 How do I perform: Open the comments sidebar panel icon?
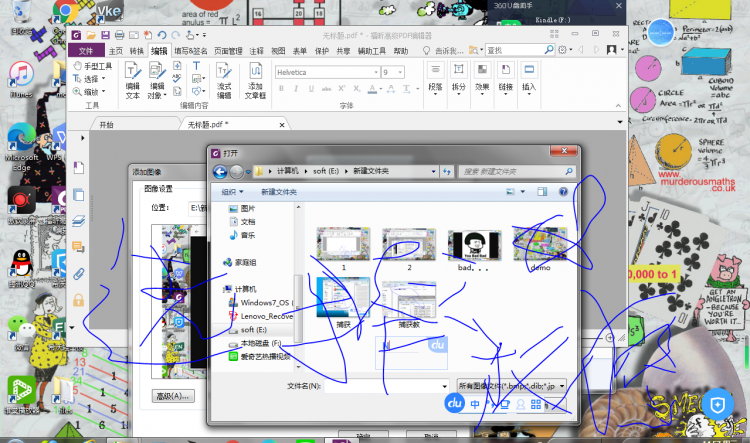pyautogui.click(x=78, y=247)
